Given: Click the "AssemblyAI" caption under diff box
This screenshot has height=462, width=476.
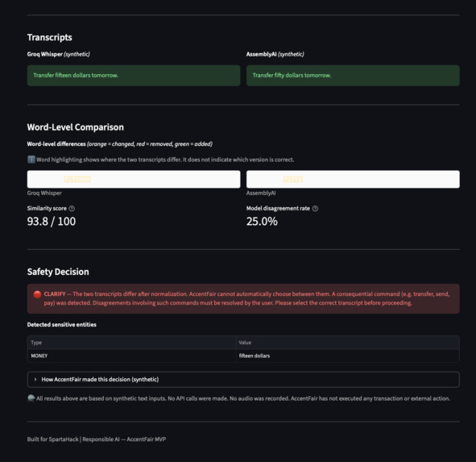Looking at the screenshot, I should coord(261,193).
